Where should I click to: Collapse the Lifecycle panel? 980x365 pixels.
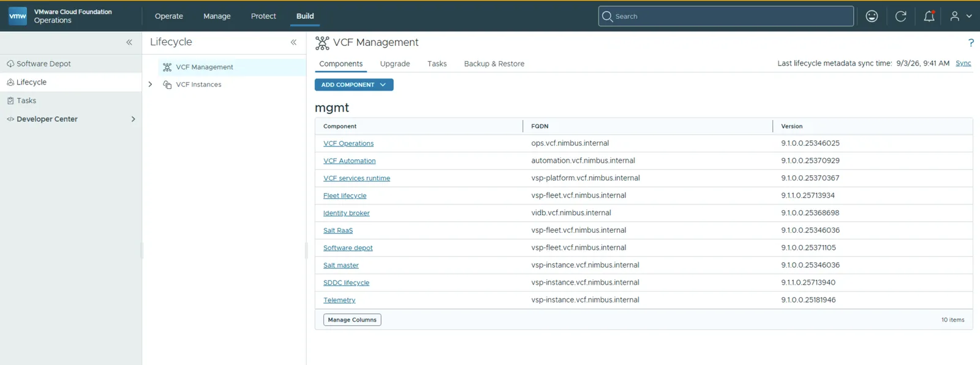(x=293, y=42)
